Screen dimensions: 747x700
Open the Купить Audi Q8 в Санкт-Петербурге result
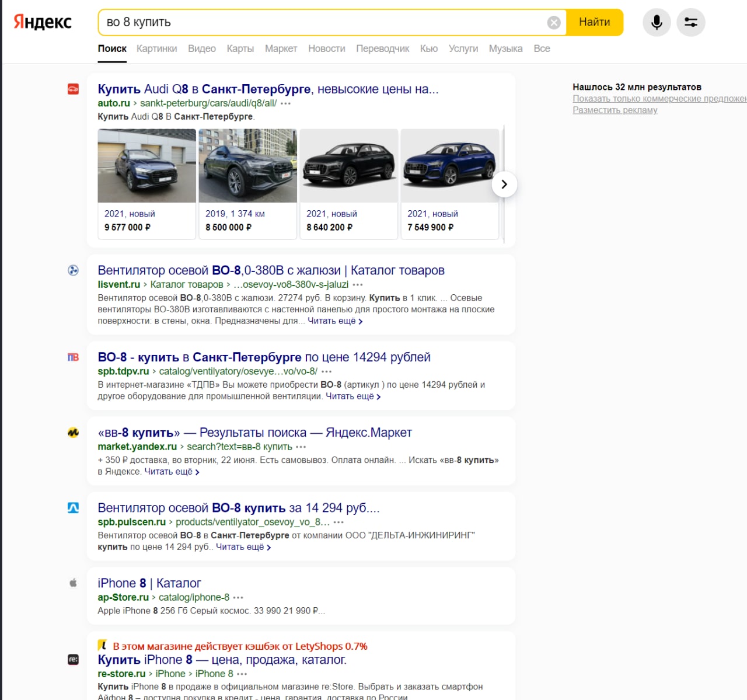click(268, 89)
